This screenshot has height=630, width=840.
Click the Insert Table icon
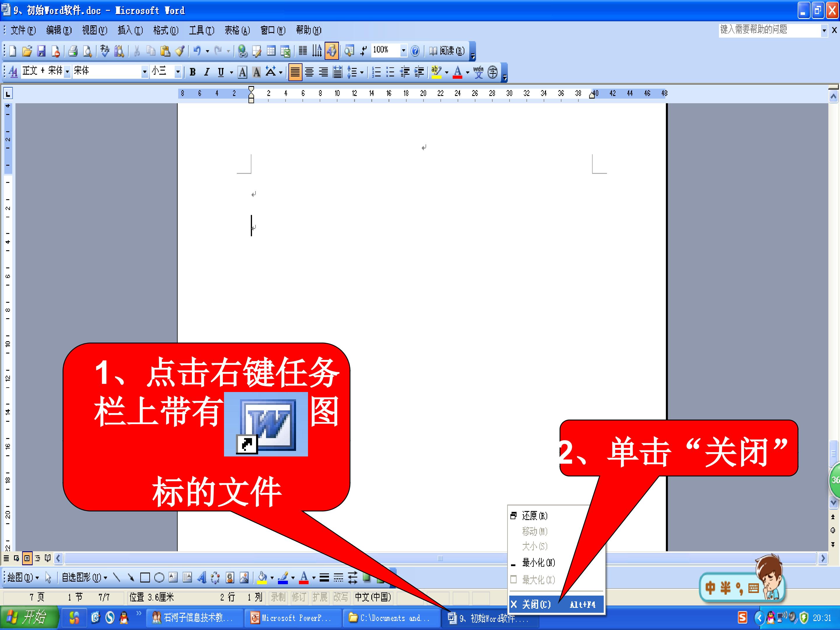(271, 51)
